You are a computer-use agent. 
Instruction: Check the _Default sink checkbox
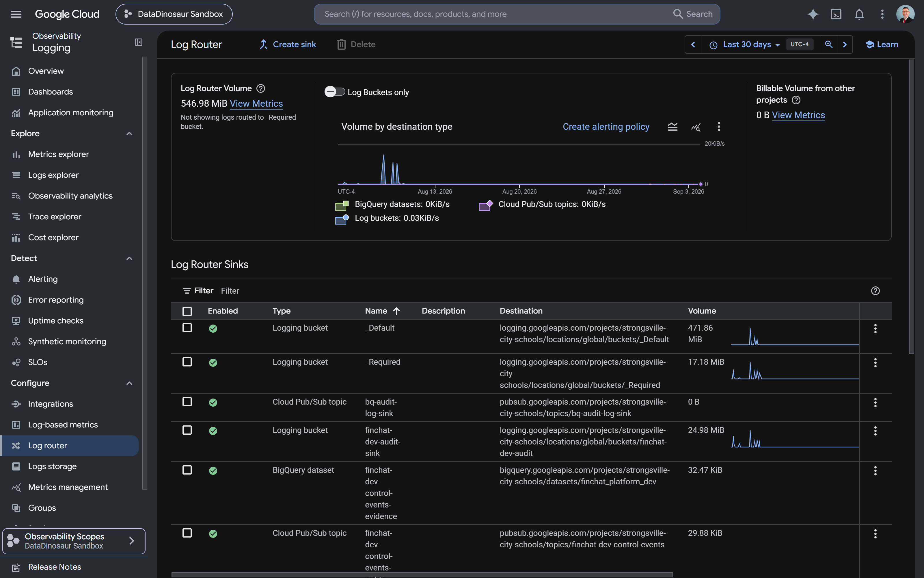(x=187, y=328)
